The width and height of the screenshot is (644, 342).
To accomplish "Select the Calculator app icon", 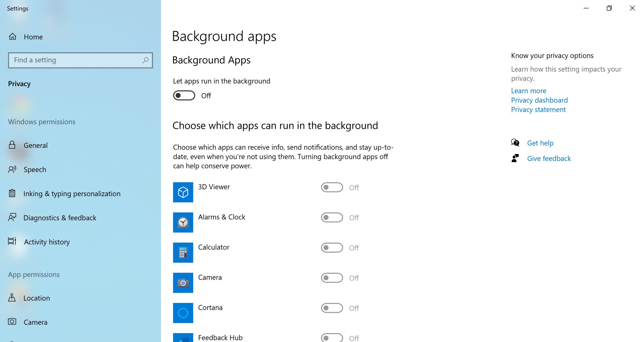I will click(x=183, y=252).
